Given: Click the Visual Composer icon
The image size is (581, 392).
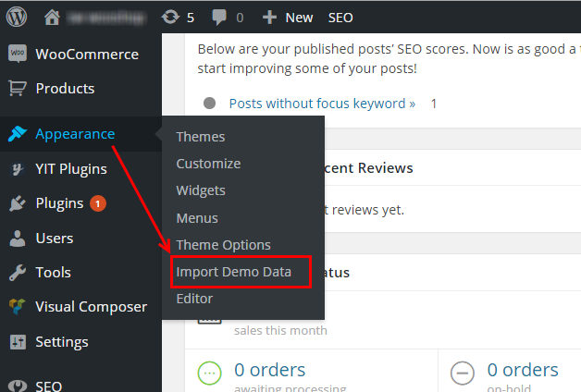Looking at the screenshot, I should (x=18, y=307).
